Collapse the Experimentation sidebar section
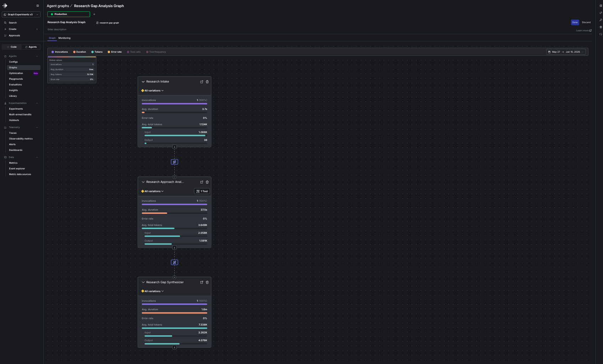Image resolution: width=603 pixels, height=364 pixels. pos(37,103)
